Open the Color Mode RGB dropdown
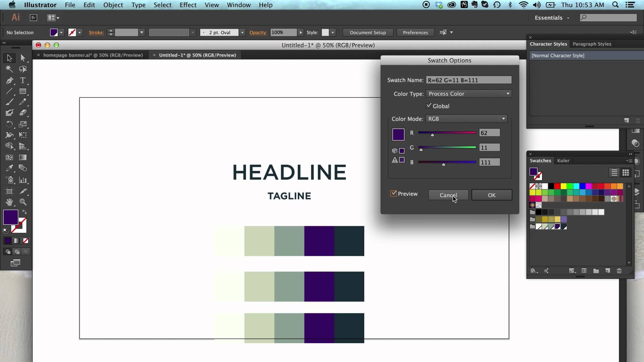Image resolution: width=644 pixels, height=362 pixels. point(466,119)
